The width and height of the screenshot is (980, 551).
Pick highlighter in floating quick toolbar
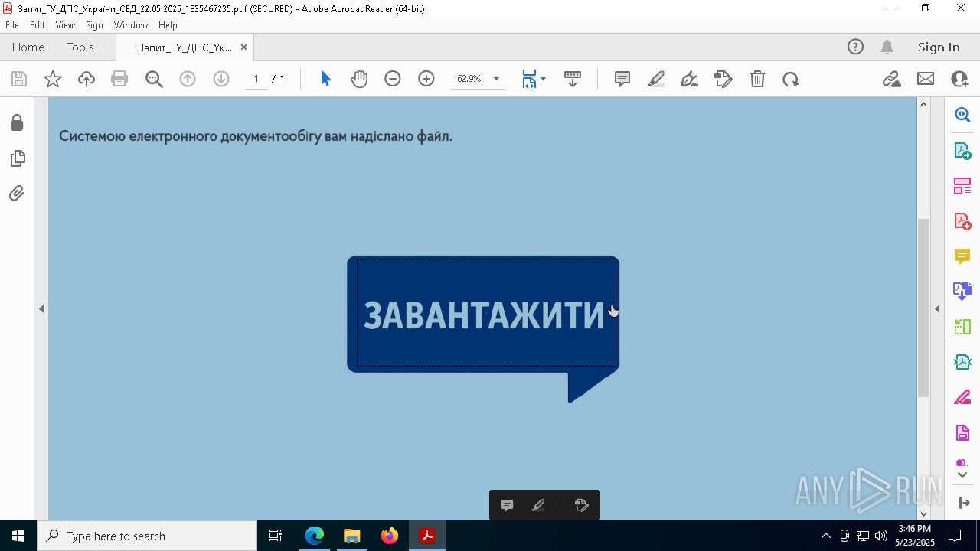(x=538, y=505)
